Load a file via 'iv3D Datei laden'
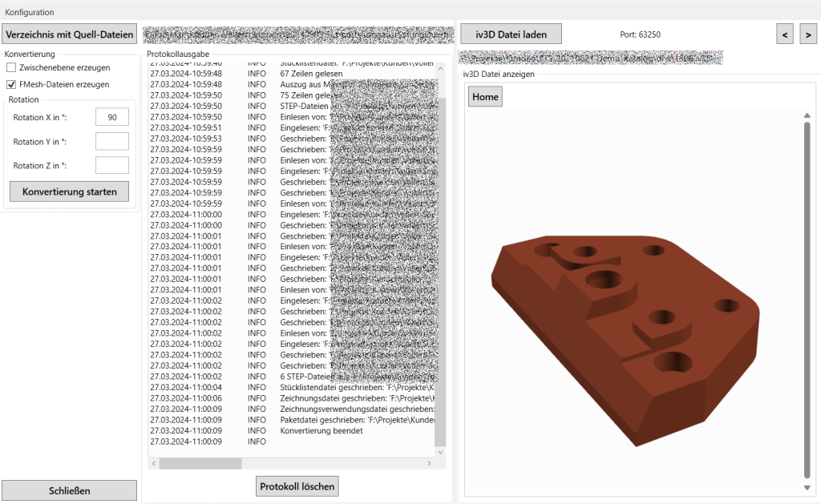821x504 pixels. (511, 34)
